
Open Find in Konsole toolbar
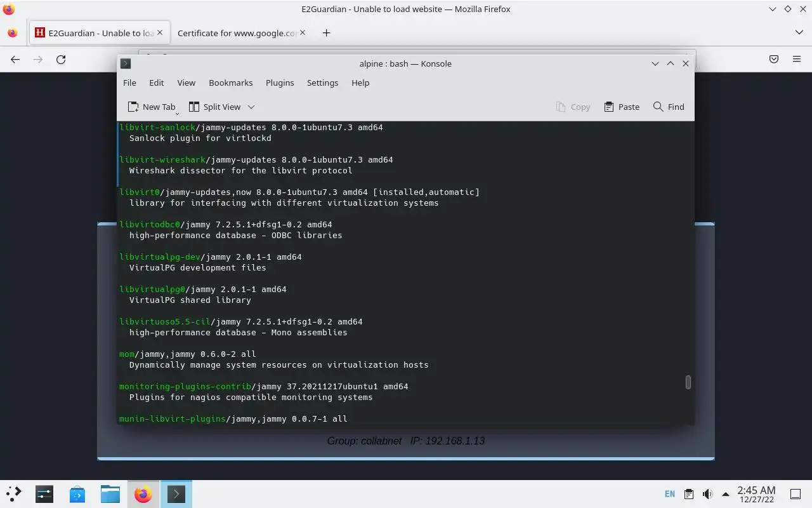pyautogui.click(x=669, y=107)
